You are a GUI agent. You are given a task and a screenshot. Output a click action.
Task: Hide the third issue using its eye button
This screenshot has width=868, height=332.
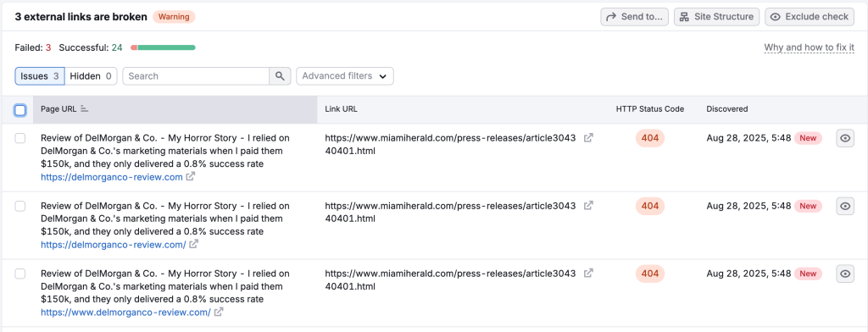tap(845, 274)
